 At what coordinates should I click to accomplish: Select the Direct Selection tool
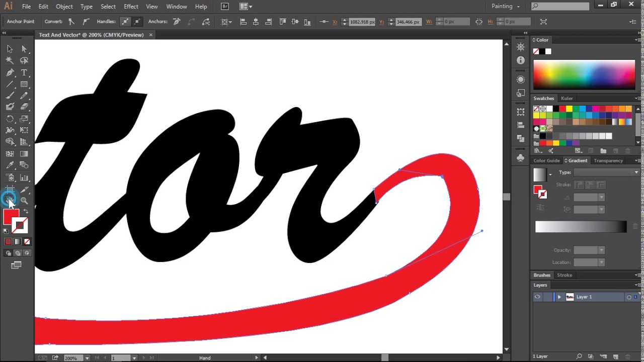click(x=24, y=49)
